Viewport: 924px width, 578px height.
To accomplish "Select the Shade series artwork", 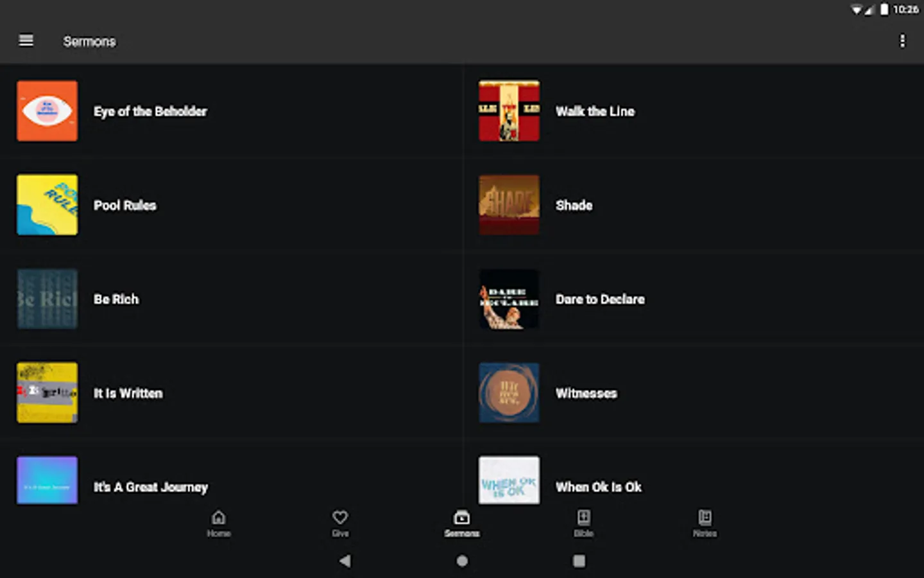I will 509,205.
